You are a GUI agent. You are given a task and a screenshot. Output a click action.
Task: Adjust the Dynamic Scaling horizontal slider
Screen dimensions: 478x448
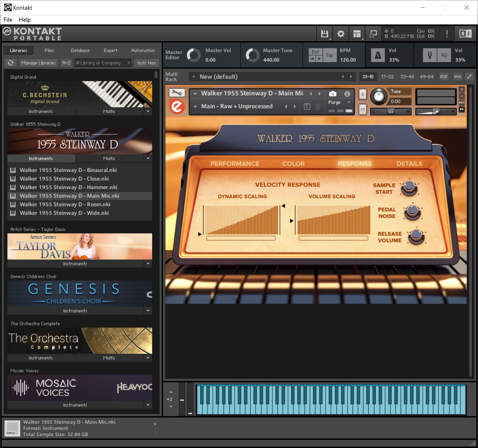tap(241, 238)
